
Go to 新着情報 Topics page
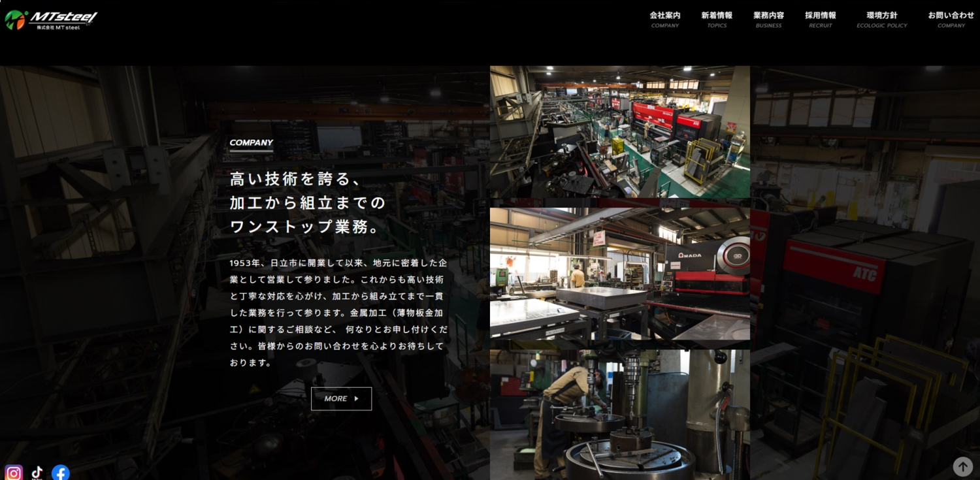717,19
